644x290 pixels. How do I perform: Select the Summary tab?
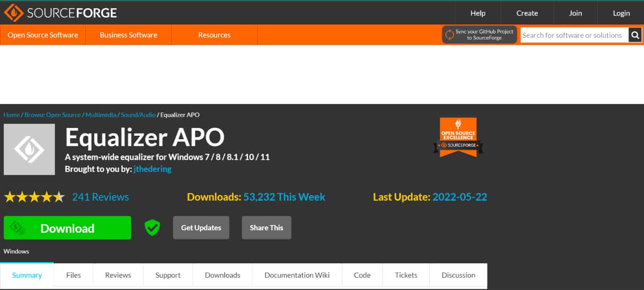(27, 275)
